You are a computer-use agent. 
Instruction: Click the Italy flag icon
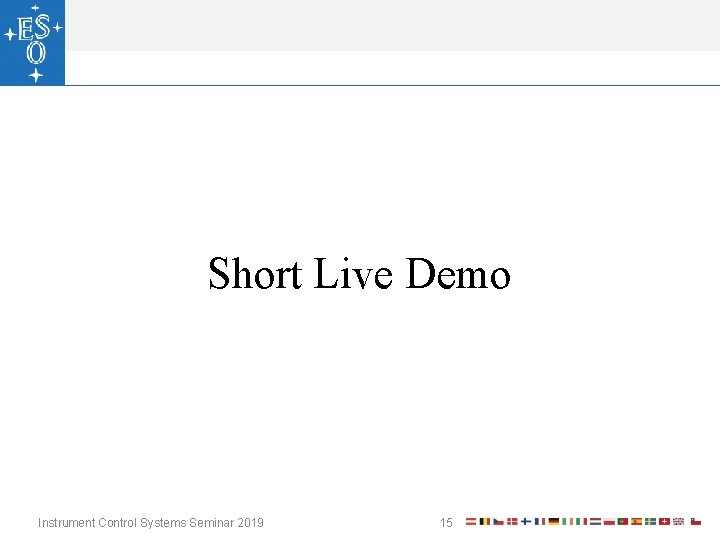[581, 521]
